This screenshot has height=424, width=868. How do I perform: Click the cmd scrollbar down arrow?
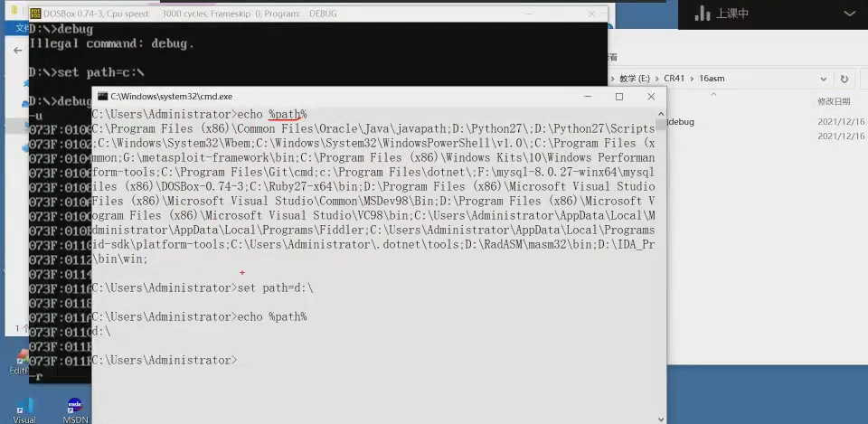[x=661, y=419]
